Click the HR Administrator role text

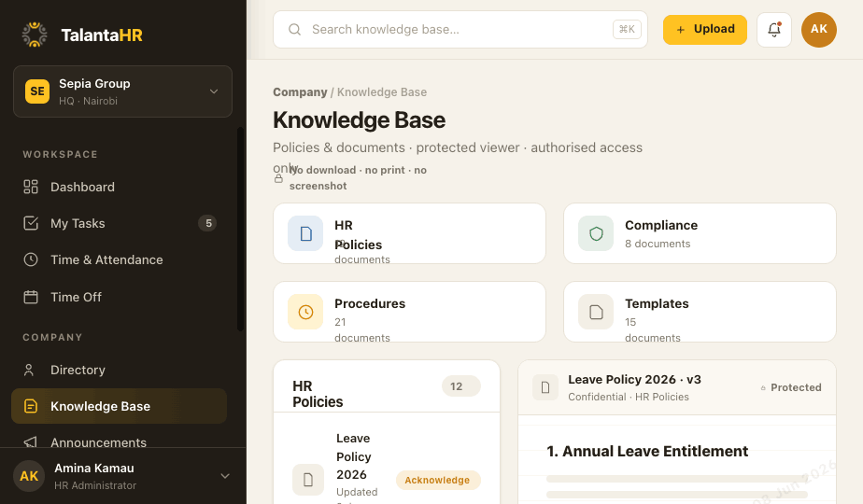95,485
